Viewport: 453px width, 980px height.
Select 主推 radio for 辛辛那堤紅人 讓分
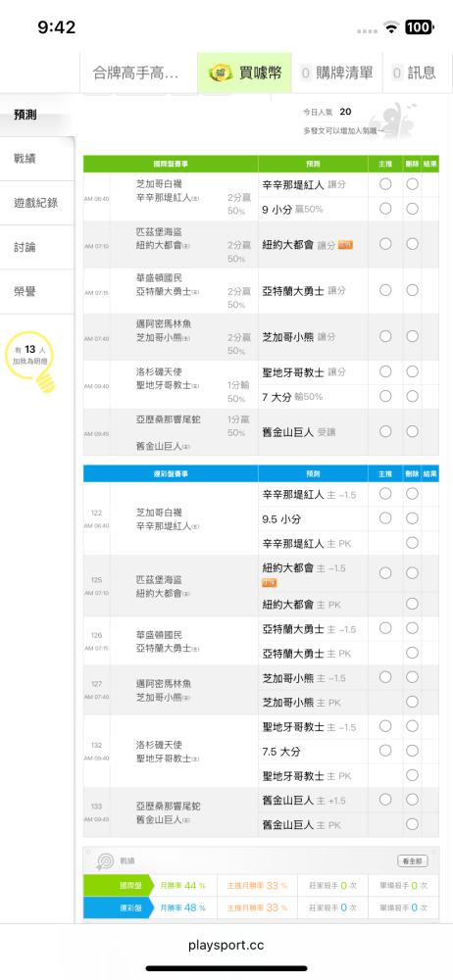pyautogui.click(x=385, y=184)
